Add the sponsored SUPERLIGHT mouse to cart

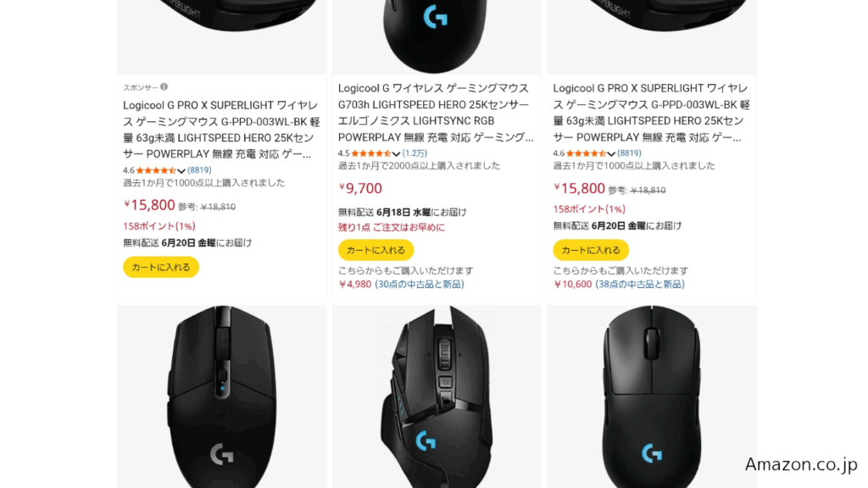(x=161, y=267)
